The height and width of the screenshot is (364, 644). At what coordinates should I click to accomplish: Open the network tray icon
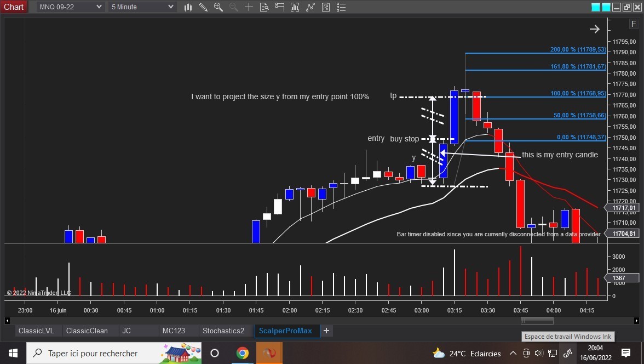tap(553, 353)
